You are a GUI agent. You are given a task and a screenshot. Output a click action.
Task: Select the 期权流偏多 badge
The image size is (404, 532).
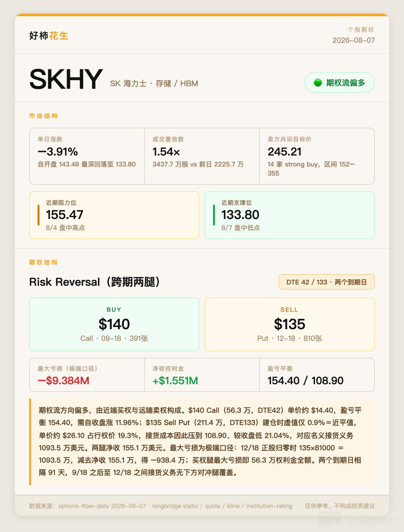pos(340,82)
